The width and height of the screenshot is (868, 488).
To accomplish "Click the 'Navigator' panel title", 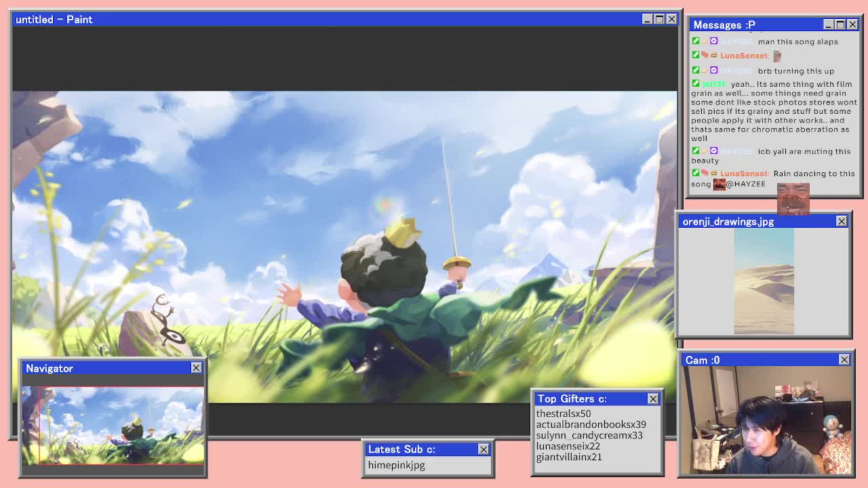I will tap(50, 368).
